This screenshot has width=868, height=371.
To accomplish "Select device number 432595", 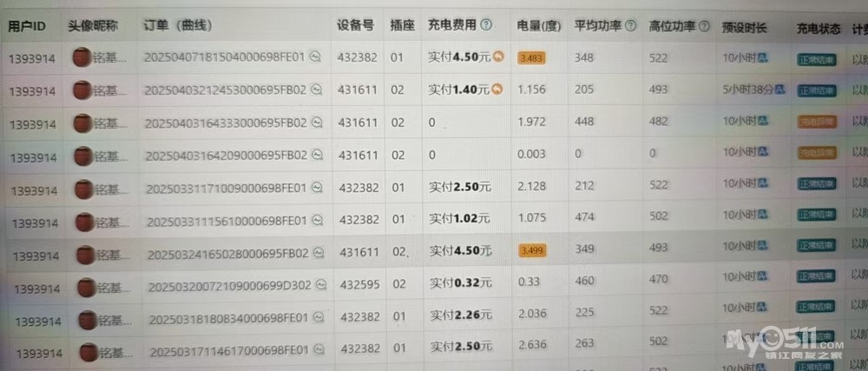I will (x=358, y=284).
